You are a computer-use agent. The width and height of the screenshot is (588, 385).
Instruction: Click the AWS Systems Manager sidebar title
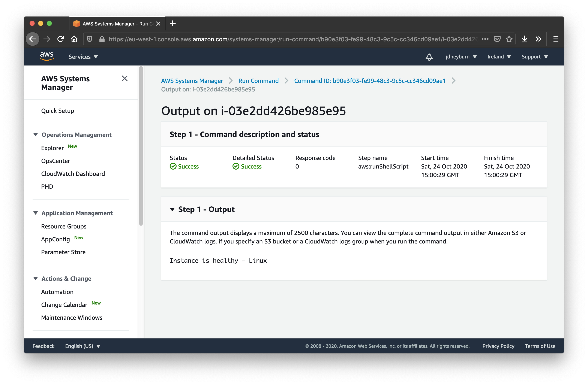coord(65,83)
